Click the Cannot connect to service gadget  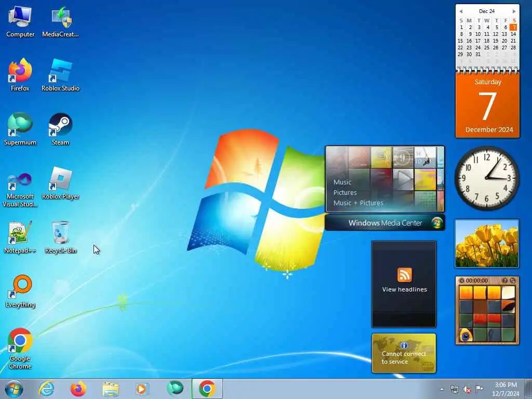[x=404, y=353]
